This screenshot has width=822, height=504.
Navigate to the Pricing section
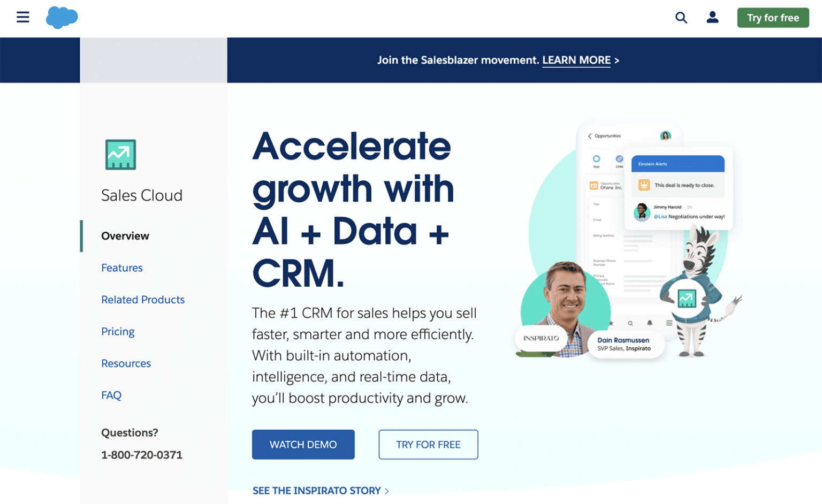pyautogui.click(x=118, y=331)
